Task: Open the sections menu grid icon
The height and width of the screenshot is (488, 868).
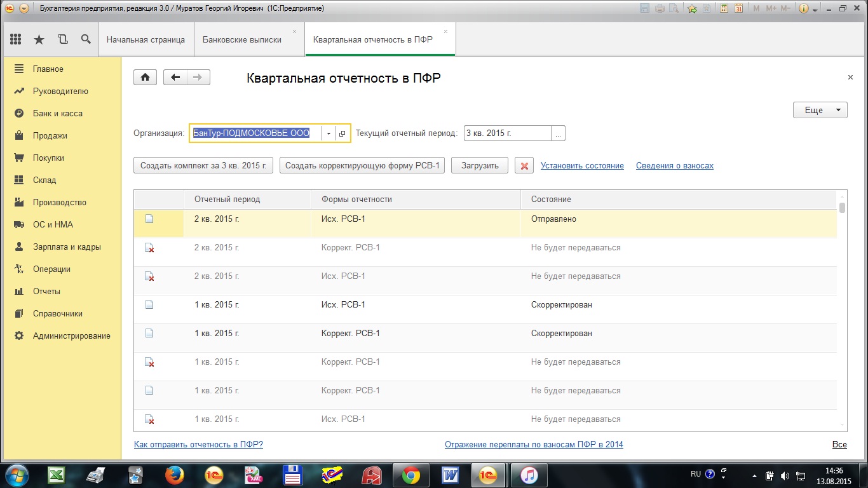Action: coord(16,39)
